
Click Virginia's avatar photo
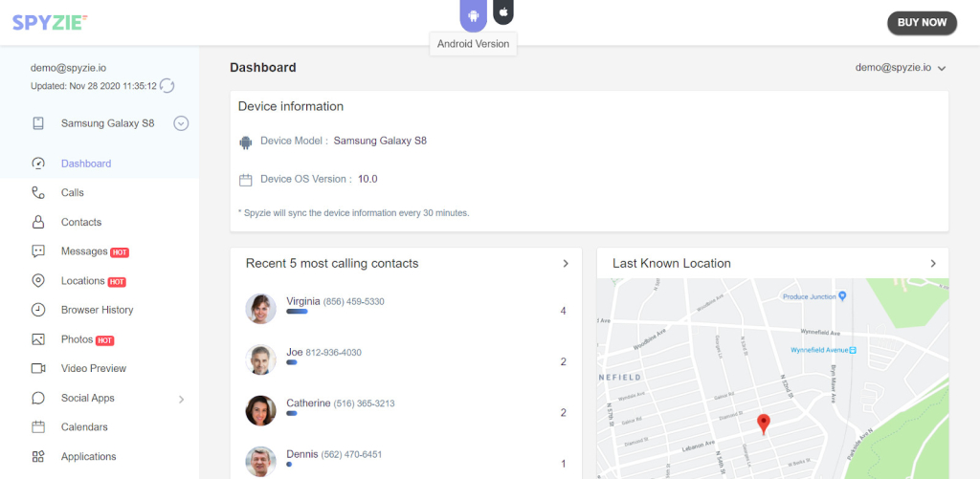(260, 309)
